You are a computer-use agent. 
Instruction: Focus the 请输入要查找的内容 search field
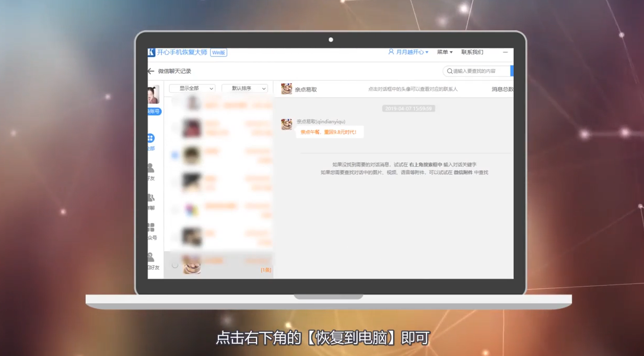coord(477,71)
